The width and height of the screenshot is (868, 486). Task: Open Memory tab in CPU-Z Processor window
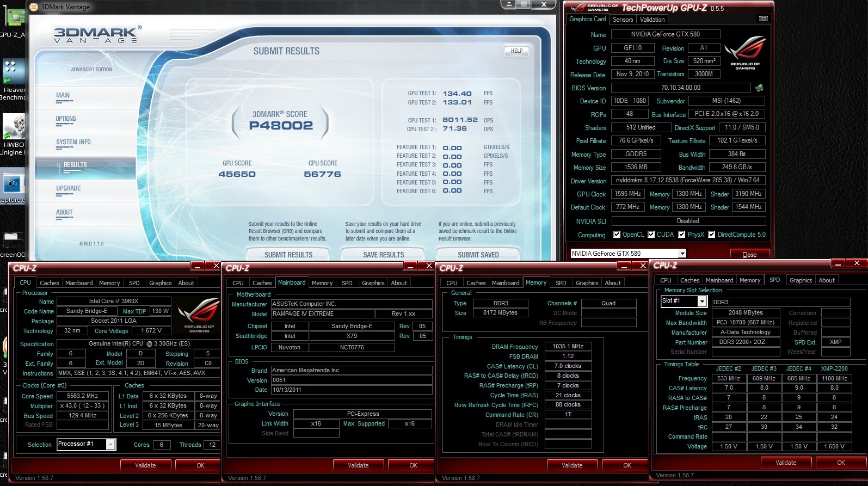point(109,283)
